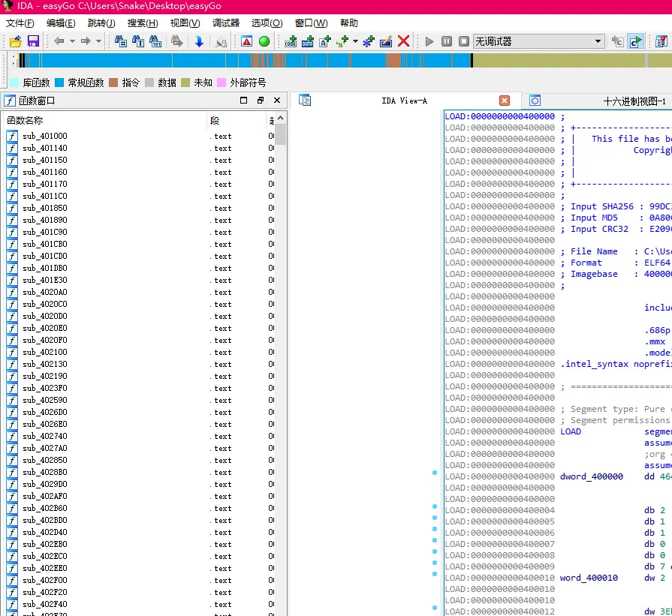Open the 选项(O) menu
Viewport: 672px width, 616px height.
[267, 23]
